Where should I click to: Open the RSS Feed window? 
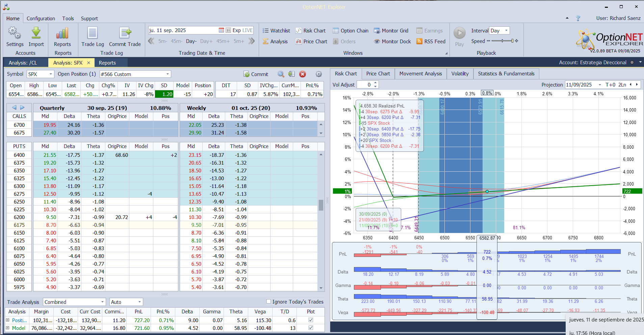[x=431, y=42]
